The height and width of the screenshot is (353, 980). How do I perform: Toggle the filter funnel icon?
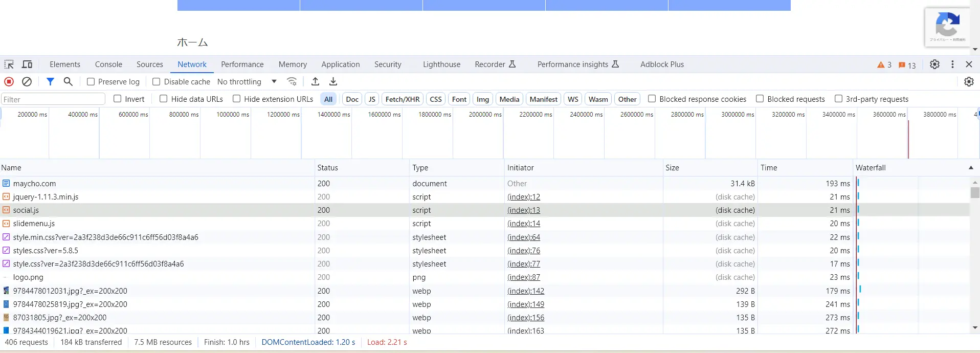50,82
